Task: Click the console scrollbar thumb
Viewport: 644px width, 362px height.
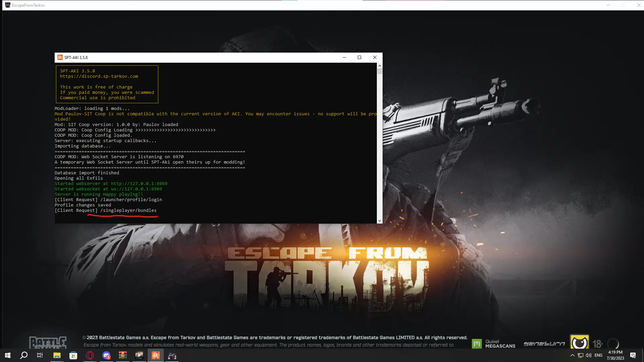Action: pos(380,71)
